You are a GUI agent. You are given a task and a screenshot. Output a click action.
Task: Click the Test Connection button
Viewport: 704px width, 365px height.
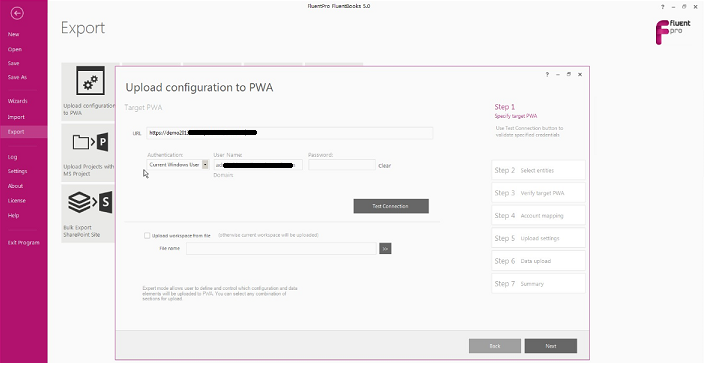tap(391, 206)
